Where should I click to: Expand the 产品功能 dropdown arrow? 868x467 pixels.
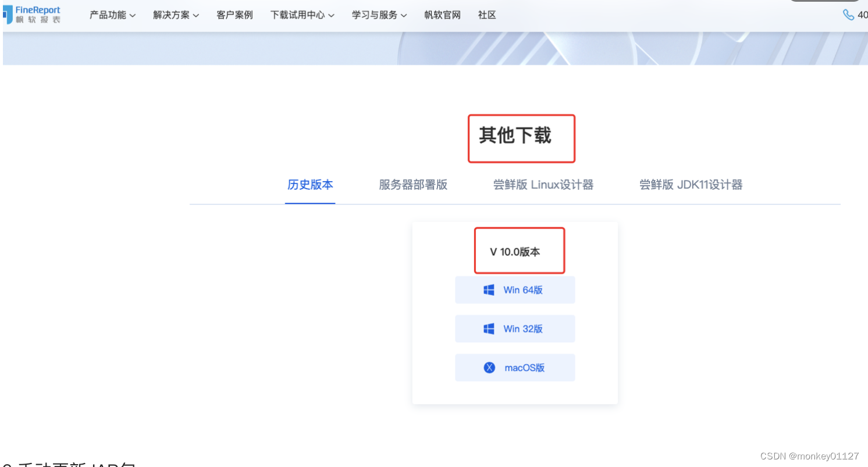pyautogui.click(x=133, y=16)
